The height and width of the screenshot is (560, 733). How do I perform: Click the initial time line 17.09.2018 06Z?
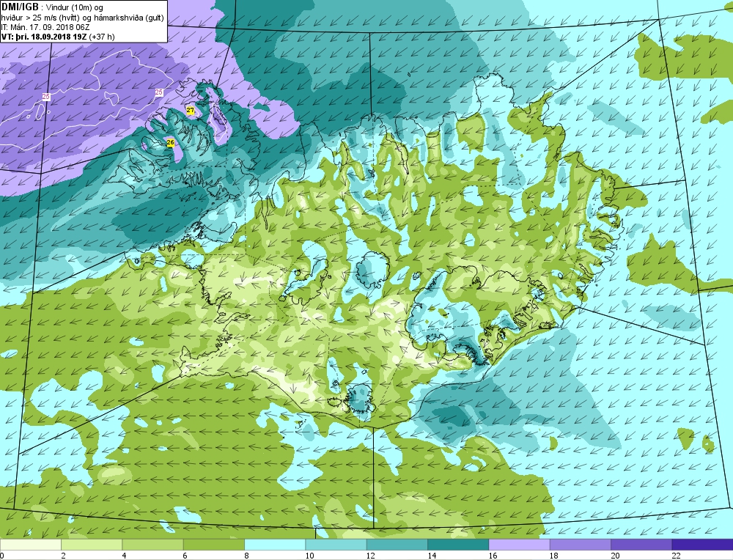click(x=45, y=27)
